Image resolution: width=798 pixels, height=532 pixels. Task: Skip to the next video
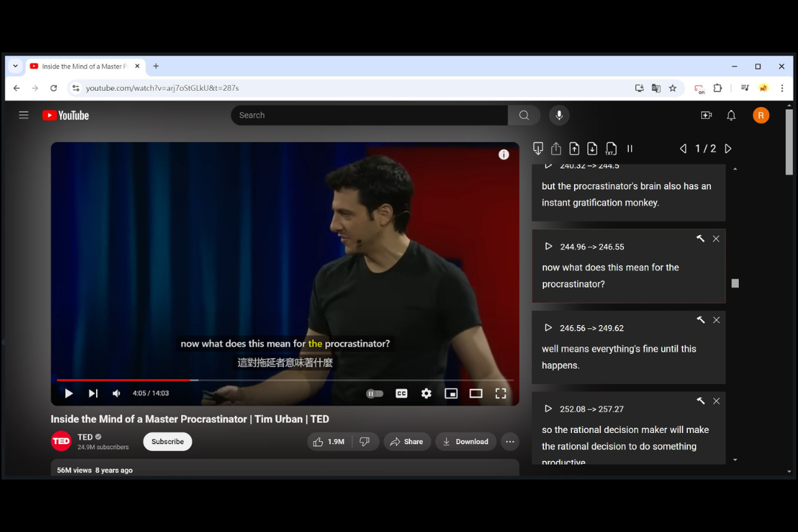click(92, 393)
